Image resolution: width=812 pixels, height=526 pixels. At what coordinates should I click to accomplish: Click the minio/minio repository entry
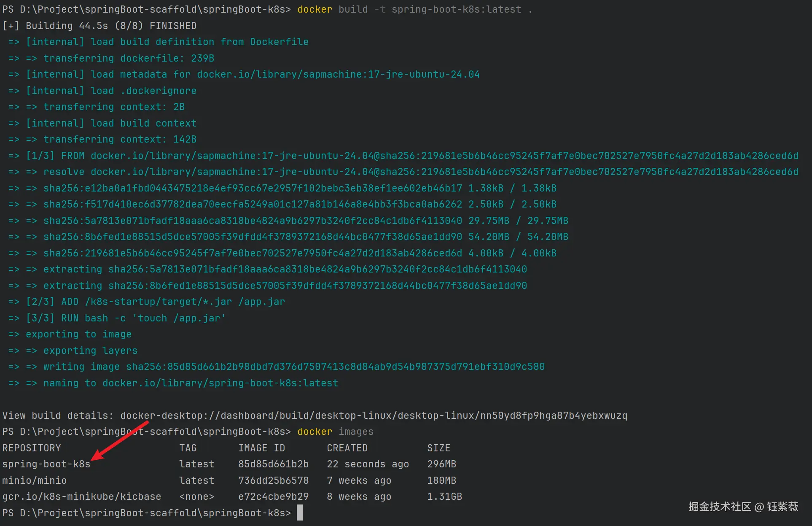[35, 480]
